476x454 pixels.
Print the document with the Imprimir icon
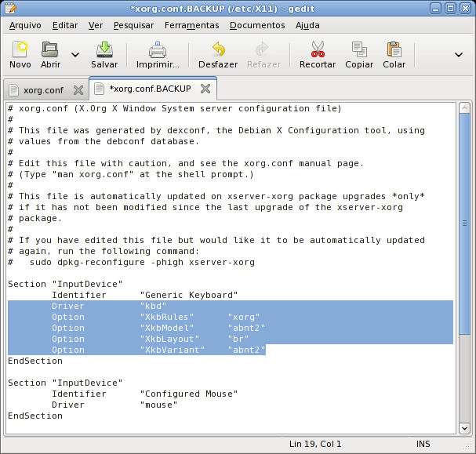click(158, 49)
